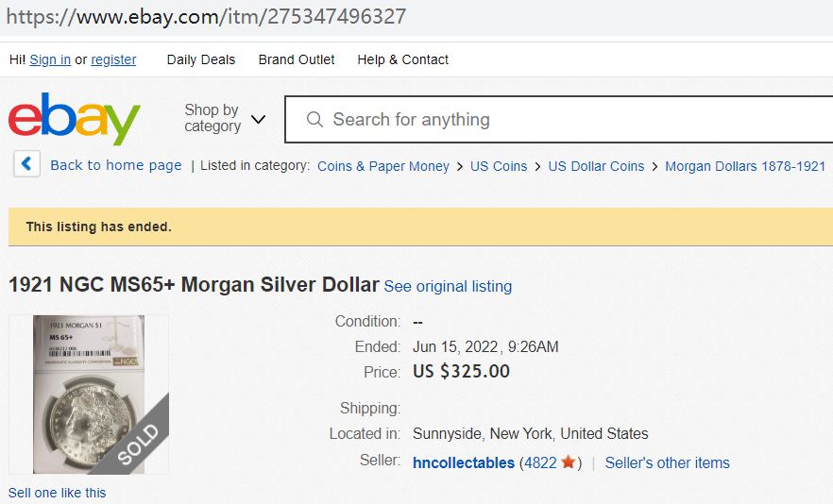Expand the Shop by category dropdown
833x504 pixels.
[225, 119]
